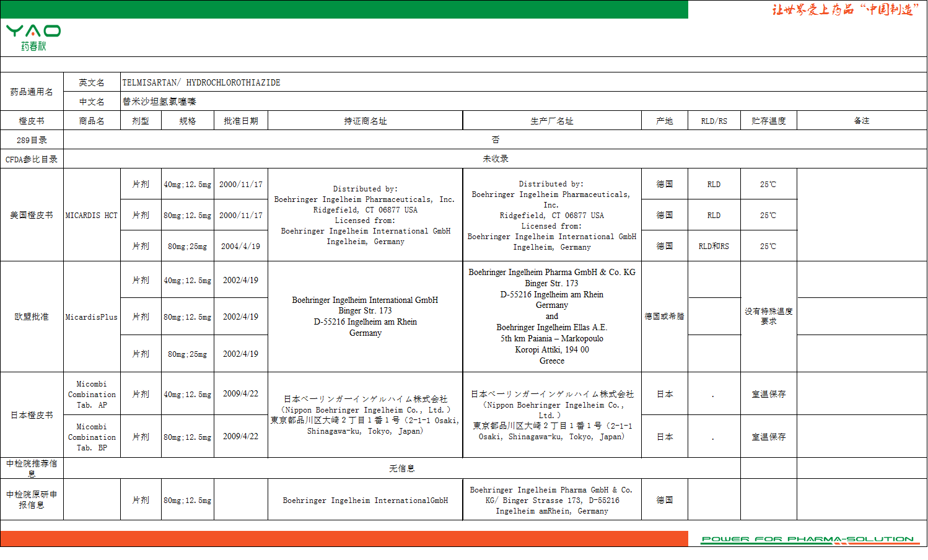Click the "2004/4/19" approval date cell

tap(241, 246)
